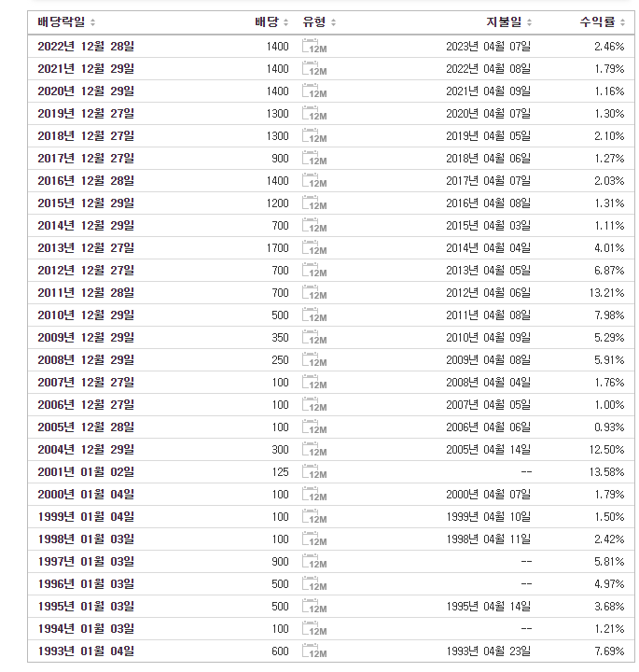The height and width of the screenshot is (672, 639).
Task: Sort table by 유형 column arrows
Action: [x=334, y=22]
